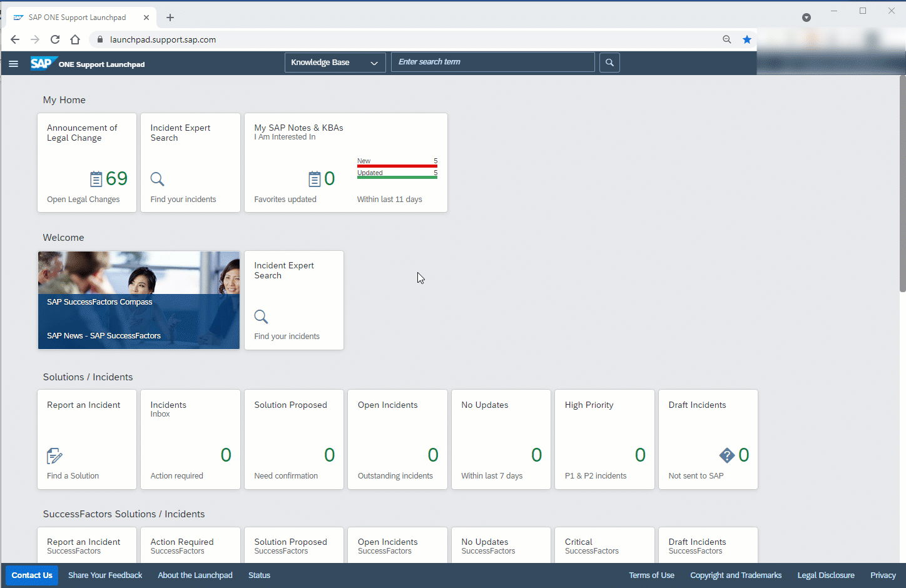Select the SAP ONE Support Launchpad tab
The width and height of the screenshot is (906, 588).
click(77, 18)
